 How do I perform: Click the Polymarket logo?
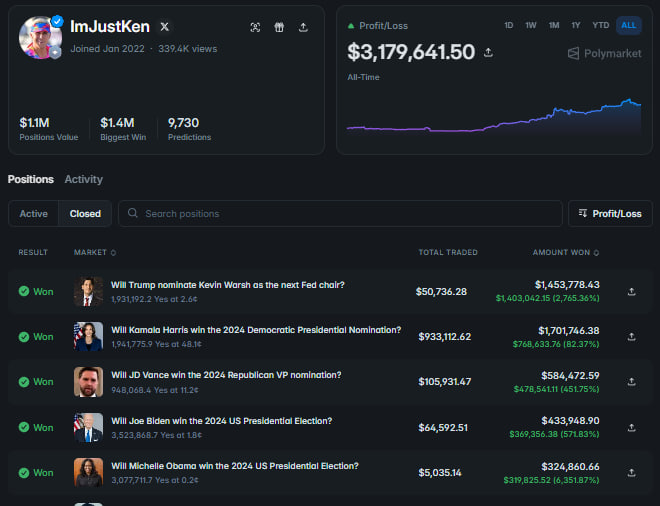pos(605,53)
